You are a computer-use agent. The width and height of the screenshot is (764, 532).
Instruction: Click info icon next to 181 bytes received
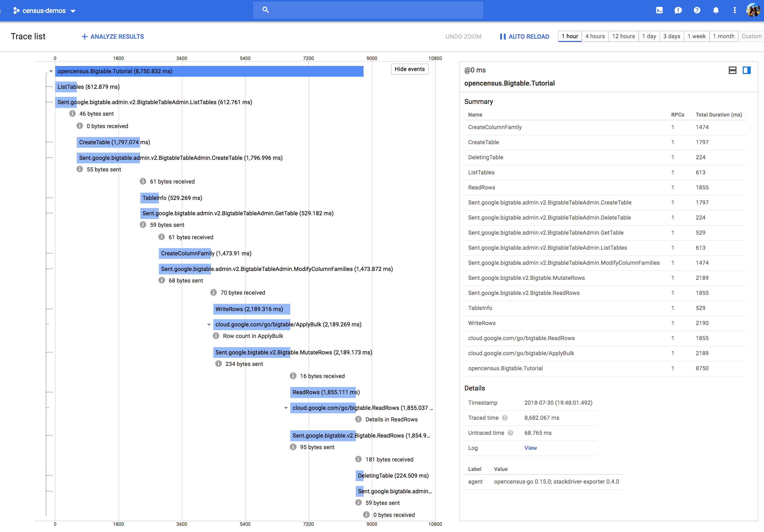point(358,459)
